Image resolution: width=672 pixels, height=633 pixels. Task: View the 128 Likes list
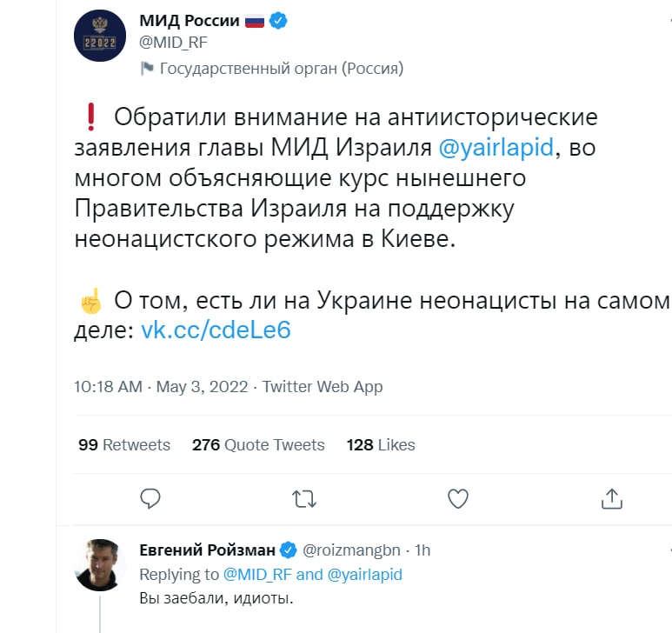(x=381, y=444)
